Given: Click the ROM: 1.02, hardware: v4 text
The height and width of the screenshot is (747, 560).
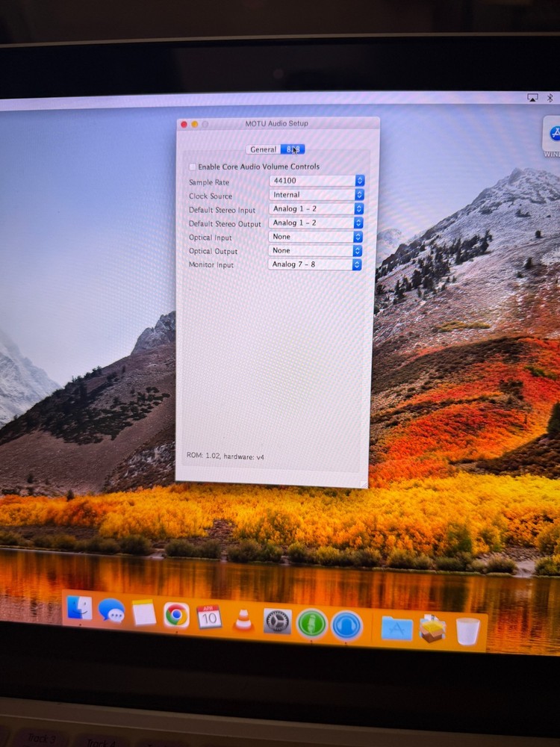Looking at the screenshot, I should click(225, 456).
